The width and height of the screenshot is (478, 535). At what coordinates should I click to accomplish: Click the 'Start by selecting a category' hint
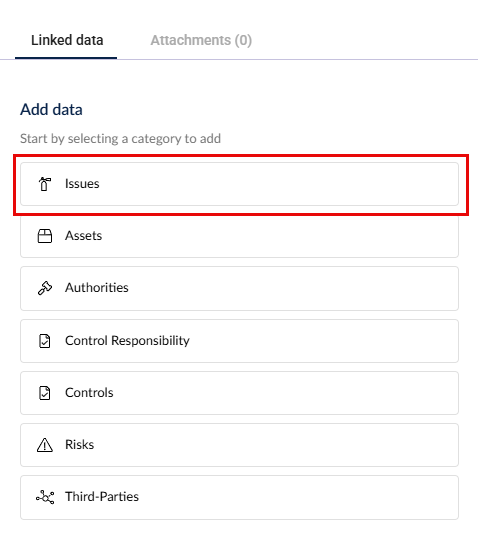coord(120,139)
